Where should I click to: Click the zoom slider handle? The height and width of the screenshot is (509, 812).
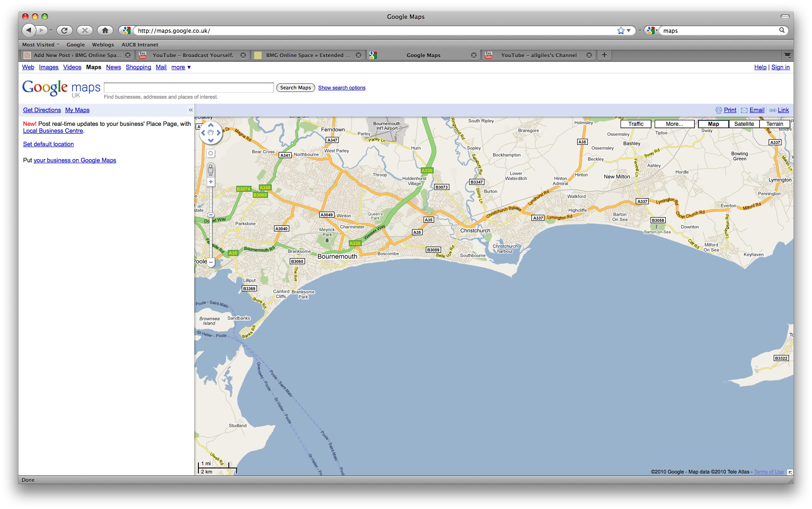click(x=211, y=215)
